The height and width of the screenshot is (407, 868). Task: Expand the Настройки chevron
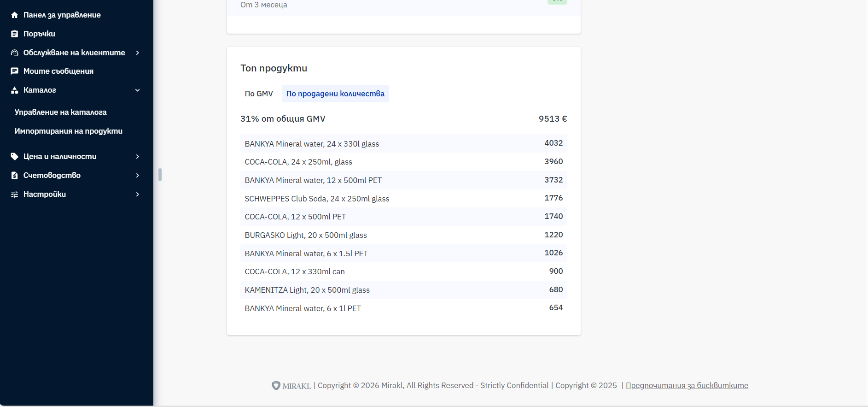pyautogui.click(x=137, y=194)
